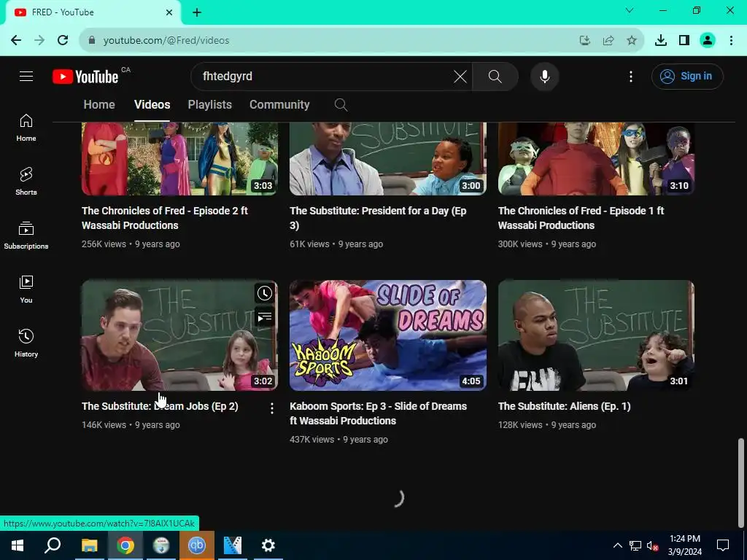The image size is (747, 560).
Task: Click "437K views" under Kaboom Sports
Action: pos(311,440)
